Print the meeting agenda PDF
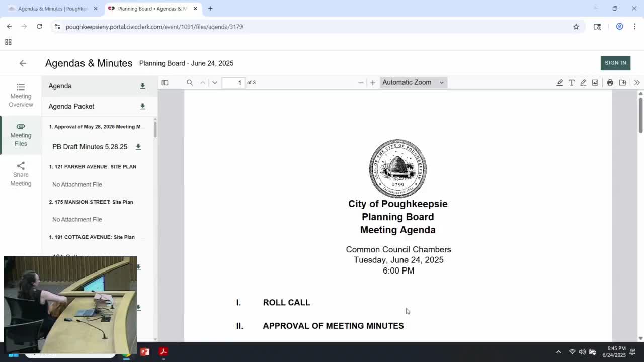 click(610, 82)
